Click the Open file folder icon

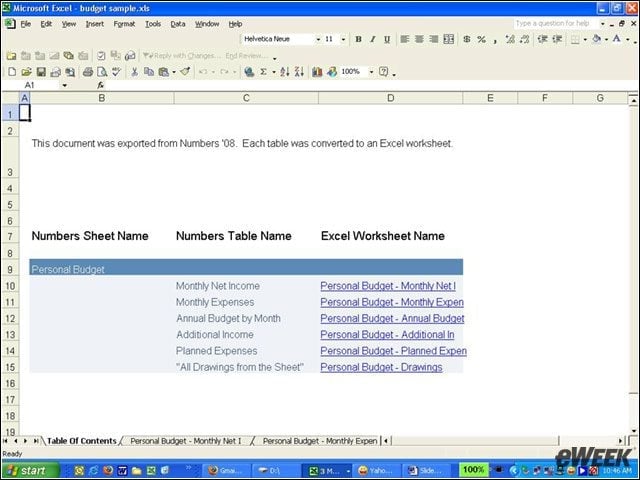(x=27, y=72)
